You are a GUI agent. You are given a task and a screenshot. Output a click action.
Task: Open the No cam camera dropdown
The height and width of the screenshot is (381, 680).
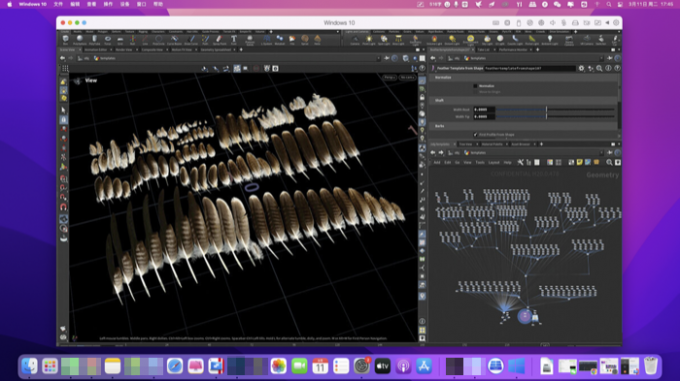(x=407, y=77)
